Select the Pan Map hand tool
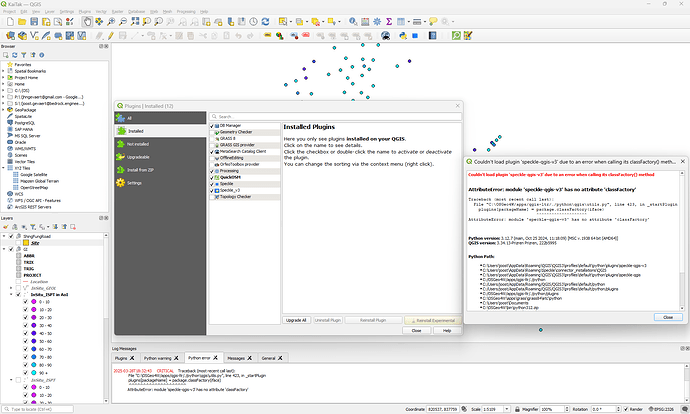This screenshot has height=414, width=690. (x=87, y=22)
